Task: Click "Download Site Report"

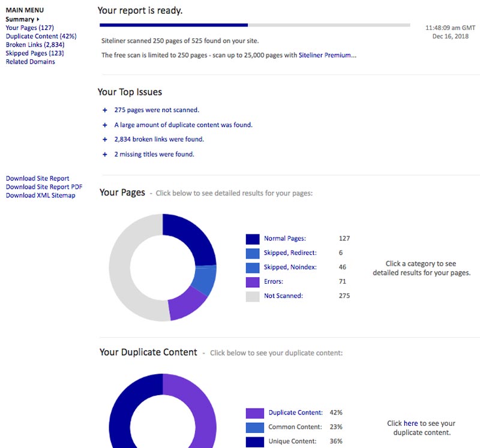Action: 37,178
